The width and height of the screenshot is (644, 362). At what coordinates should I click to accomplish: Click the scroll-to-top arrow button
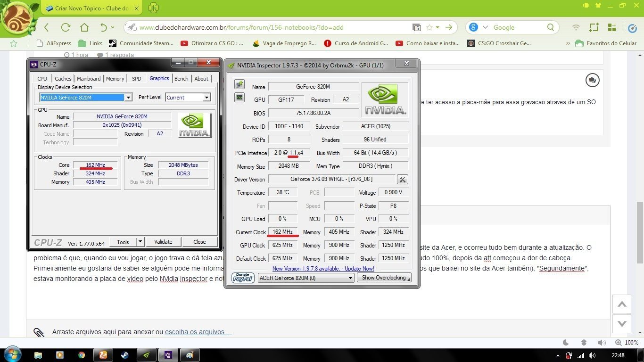click(x=622, y=304)
